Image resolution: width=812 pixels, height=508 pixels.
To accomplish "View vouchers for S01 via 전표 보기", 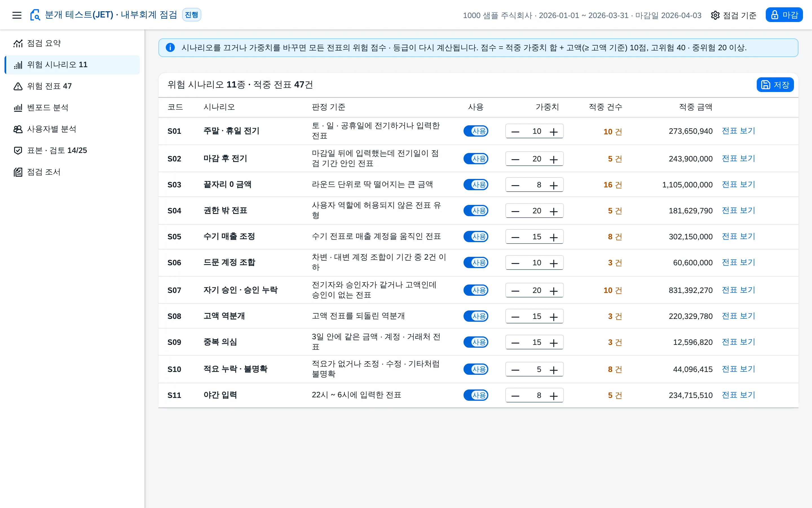I will coord(738,131).
